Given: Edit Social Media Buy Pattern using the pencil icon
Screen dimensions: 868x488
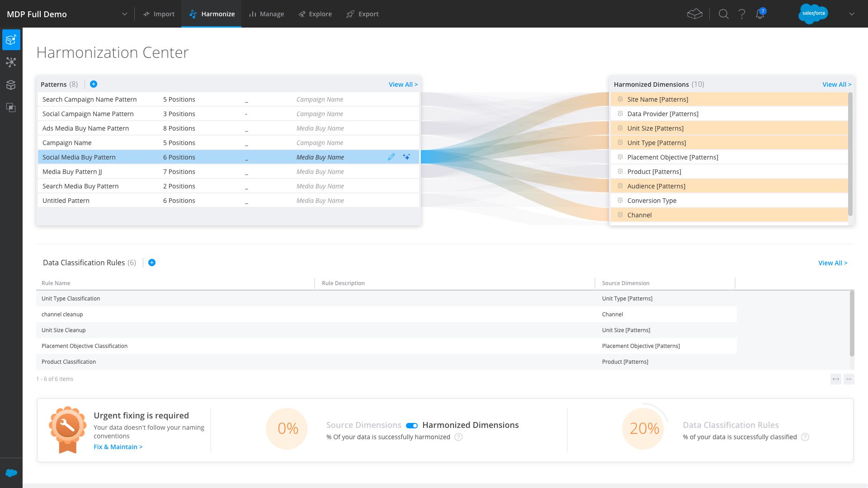Looking at the screenshot, I should tap(391, 157).
